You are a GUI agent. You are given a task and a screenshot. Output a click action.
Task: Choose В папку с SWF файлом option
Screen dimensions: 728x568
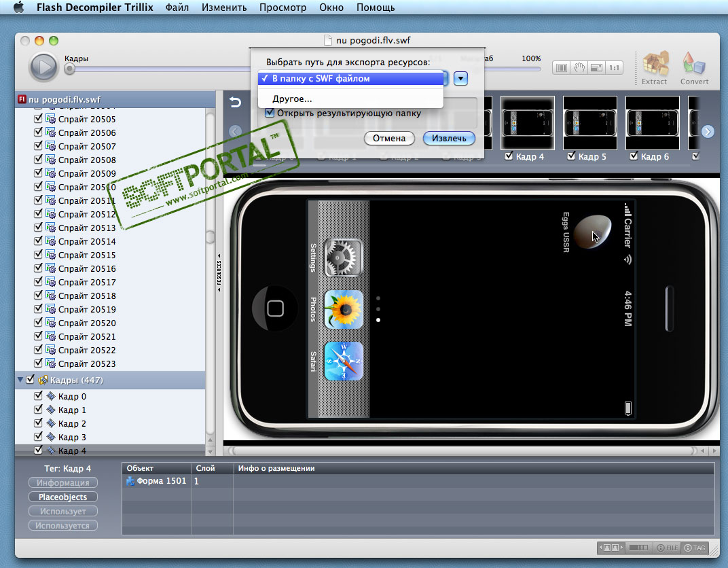(x=350, y=79)
